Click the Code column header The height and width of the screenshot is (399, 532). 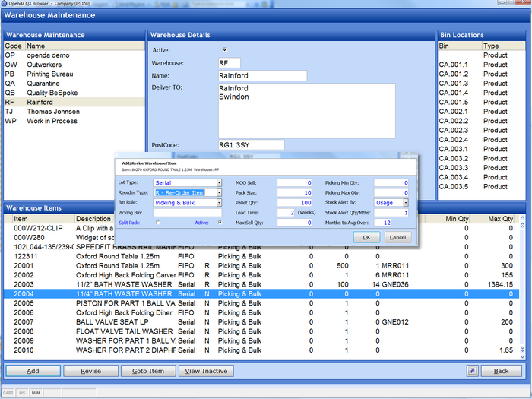point(14,46)
